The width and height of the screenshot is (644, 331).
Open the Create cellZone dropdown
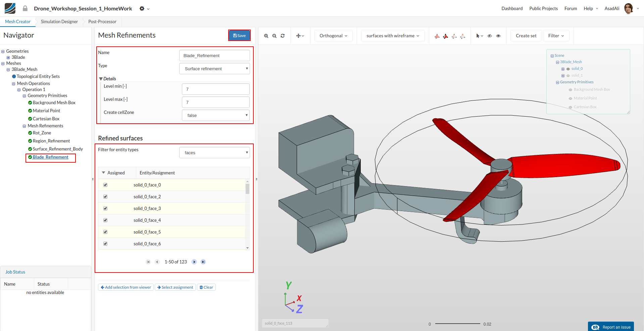[215, 115]
